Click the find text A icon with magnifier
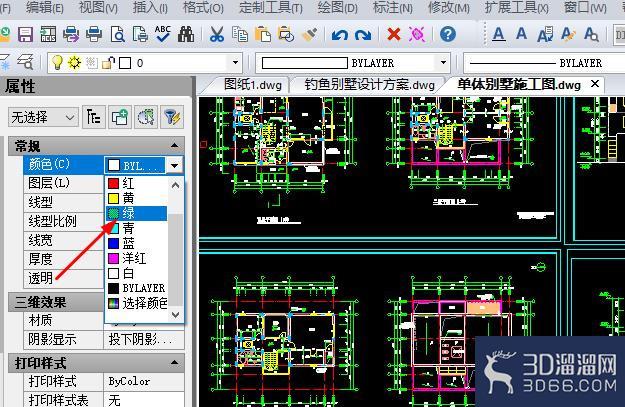This screenshot has height=407, width=625. 591,35
